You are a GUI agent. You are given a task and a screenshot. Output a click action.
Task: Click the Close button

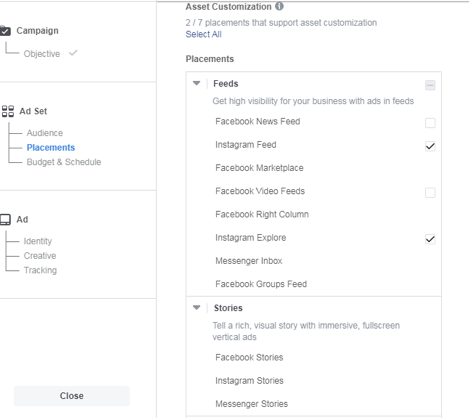72,396
